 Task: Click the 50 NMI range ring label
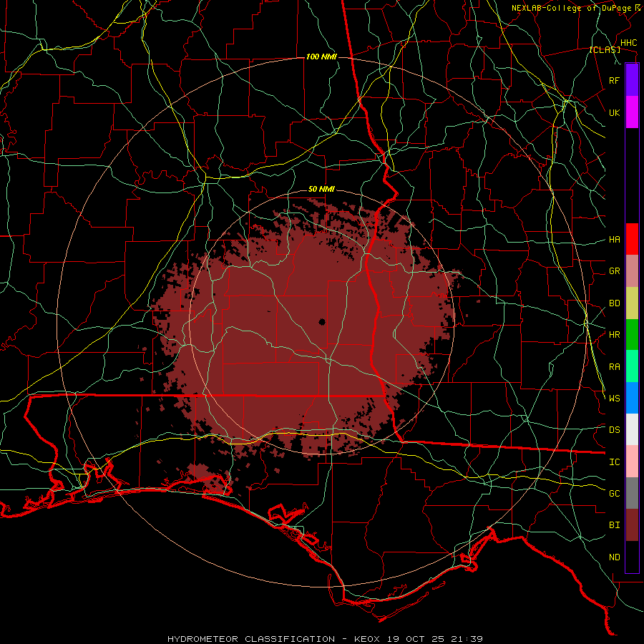pyautogui.click(x=321, y=190)
